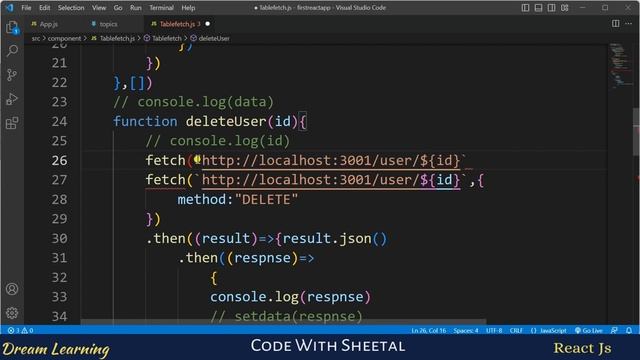Click the lightbulb quick fix on line 26
Screen dimensions: 640x360
197,159
